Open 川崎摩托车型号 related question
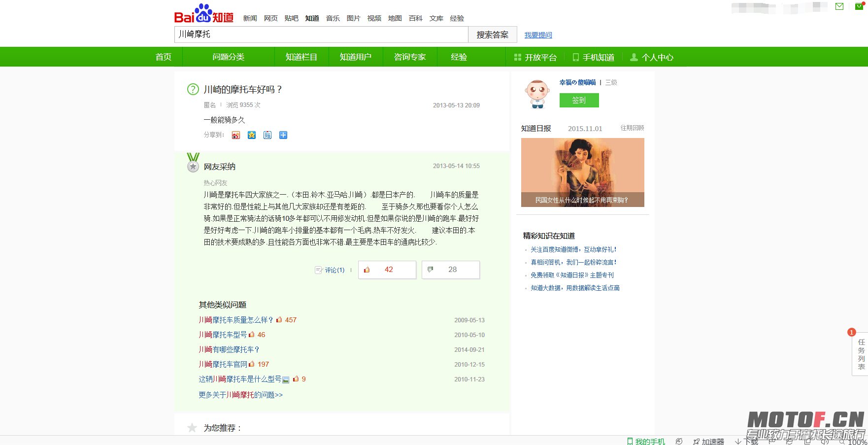Viewport: 868px width, 445px height. click(x=223, y=335)
